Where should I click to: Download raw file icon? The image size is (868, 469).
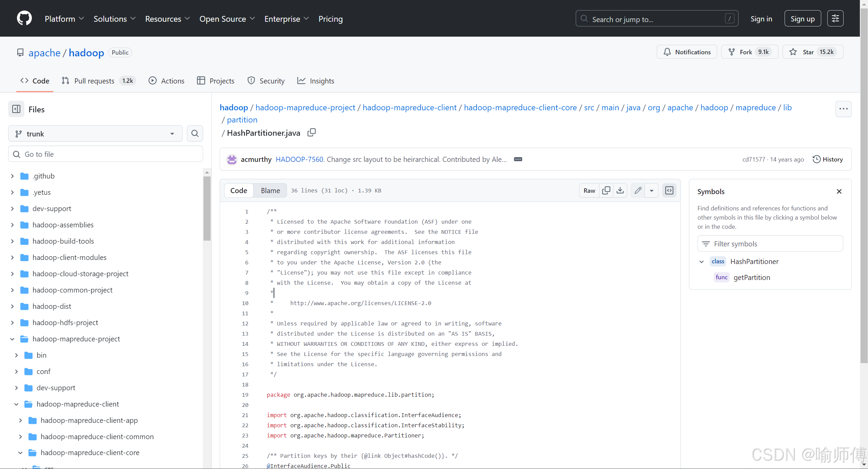click(620, 190)
